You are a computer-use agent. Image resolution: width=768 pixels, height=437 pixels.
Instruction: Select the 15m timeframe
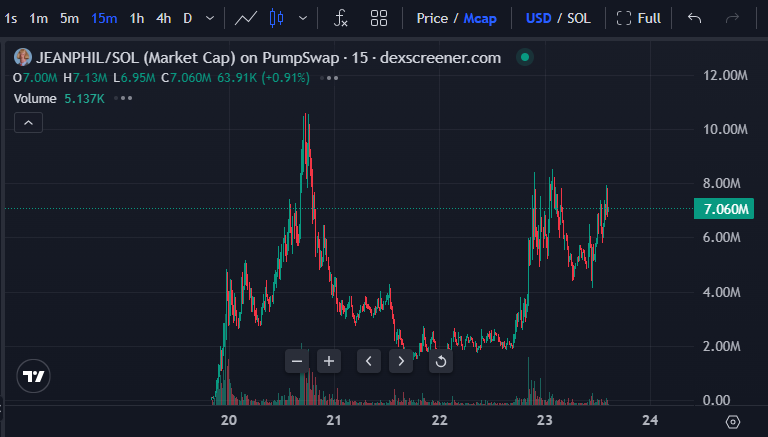point(104,19)
